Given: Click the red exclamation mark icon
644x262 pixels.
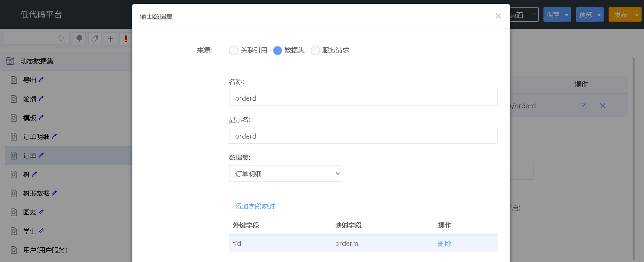Looking at the screenshot, I should (126, 39).
